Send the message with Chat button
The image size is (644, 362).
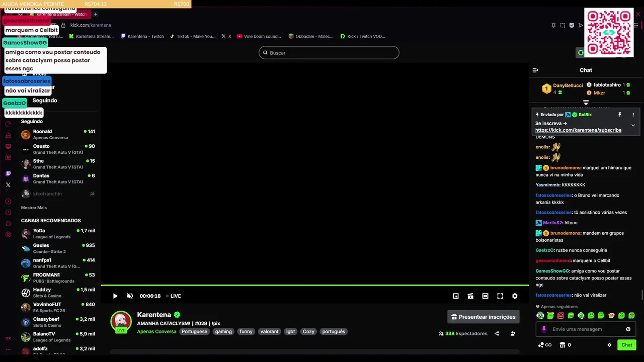coord(627,345)
